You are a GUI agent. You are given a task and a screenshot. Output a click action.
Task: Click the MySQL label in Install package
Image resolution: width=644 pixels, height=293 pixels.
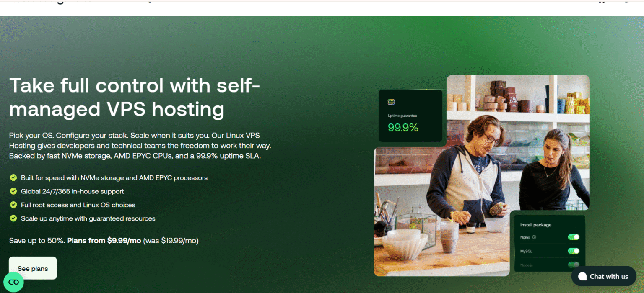click(x=526, y=251)
